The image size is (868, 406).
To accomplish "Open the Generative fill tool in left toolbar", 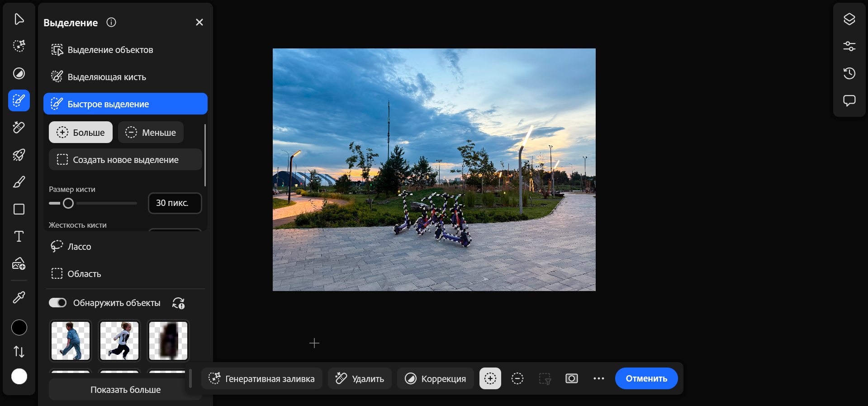I will 19,46.
